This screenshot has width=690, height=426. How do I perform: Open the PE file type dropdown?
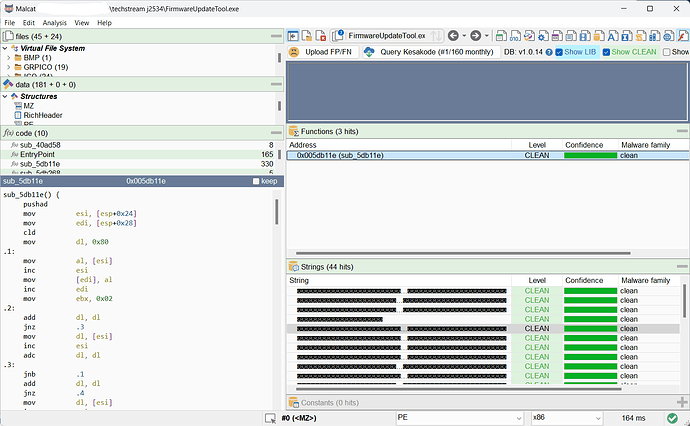click(459, 418)
